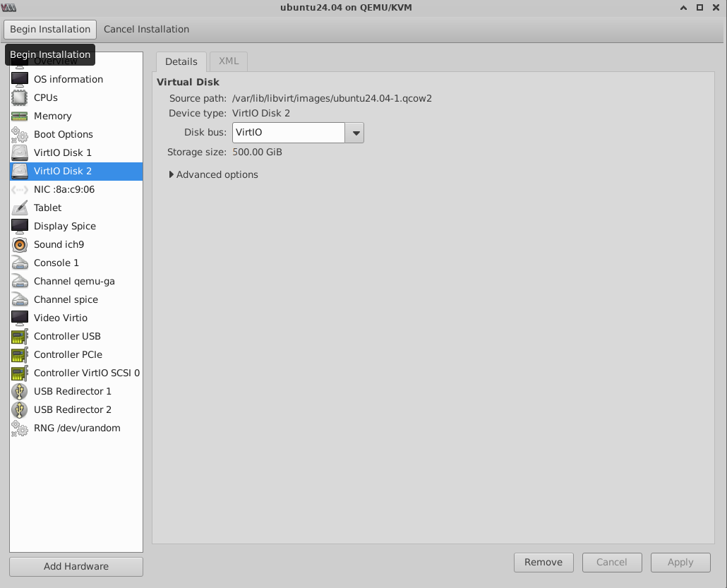Click the Controller PCIe card icon
The height and width of the screenshot is (588, 727).
tap(20, 354)
